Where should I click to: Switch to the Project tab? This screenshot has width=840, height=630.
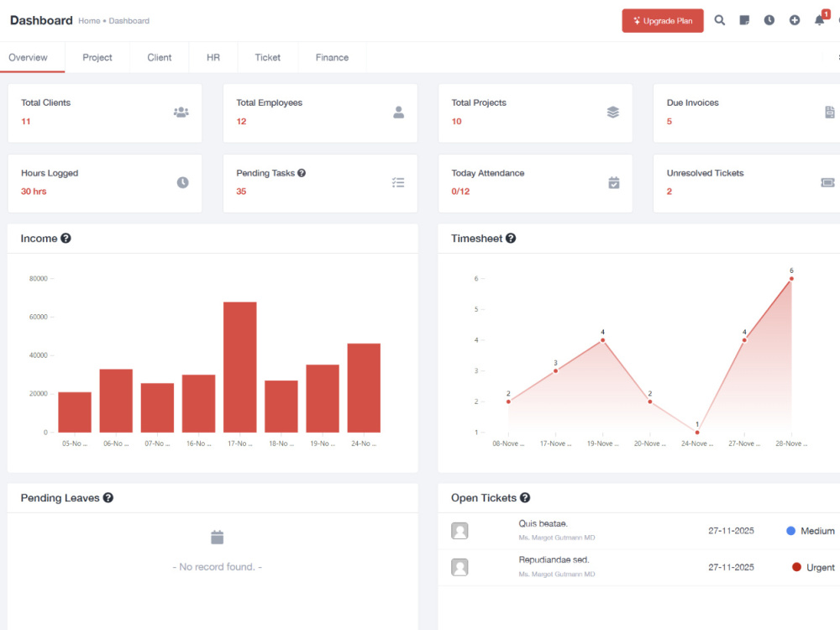97,57
